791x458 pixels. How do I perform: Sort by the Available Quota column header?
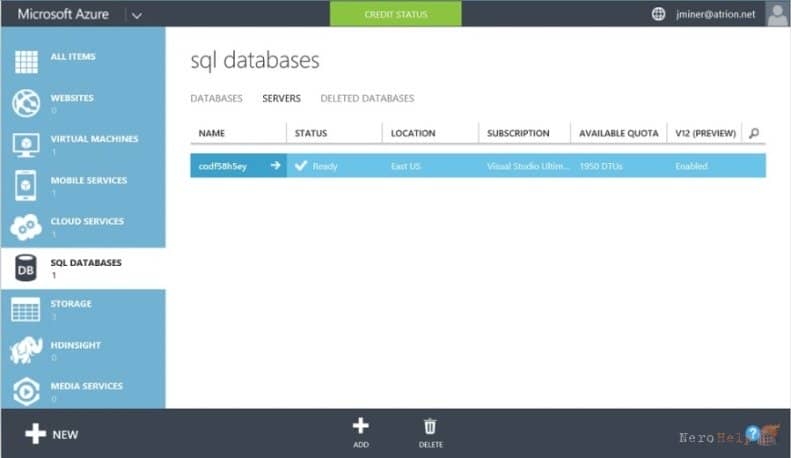point(618,133)
